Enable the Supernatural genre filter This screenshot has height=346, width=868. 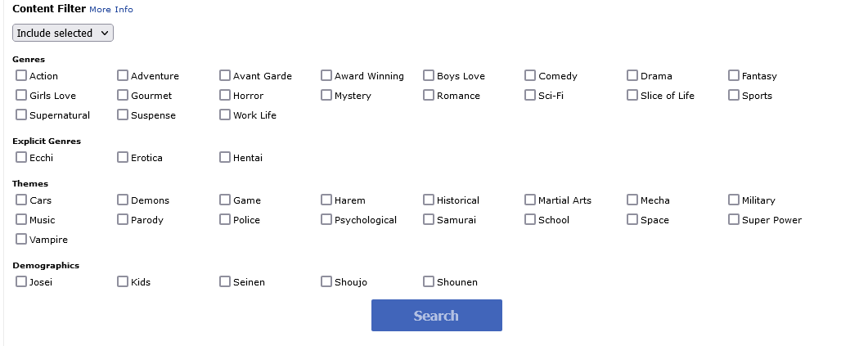tap(21, 115)
